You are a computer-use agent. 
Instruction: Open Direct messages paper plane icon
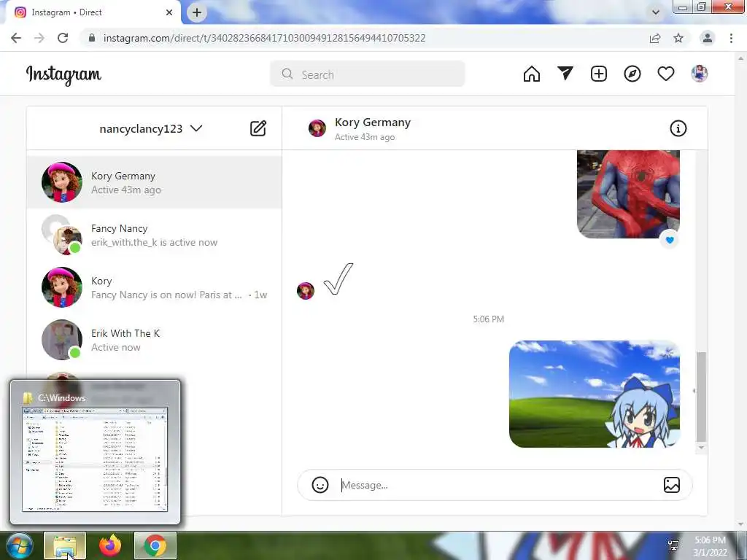pyautogui.click(x=565, y=74)
